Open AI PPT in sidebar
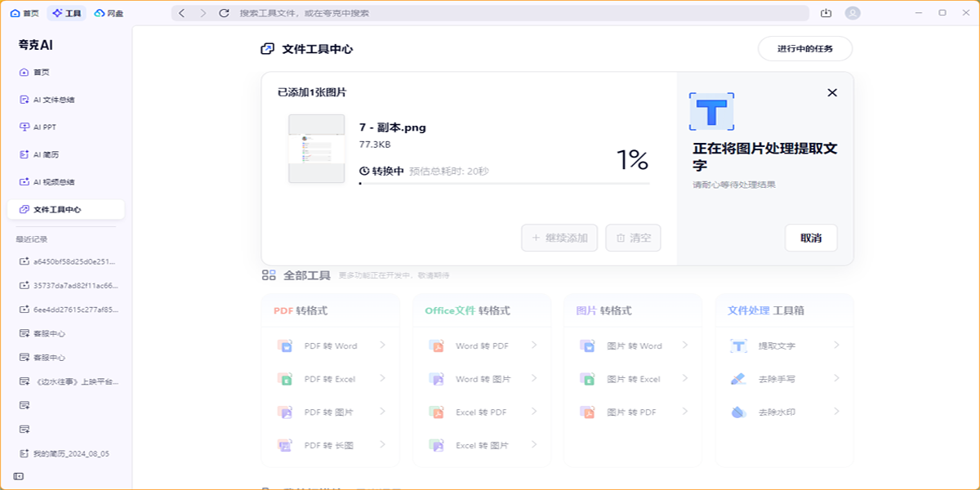Image resolution: width=980 pixels, height=490 pixels. [x=45, y=127]
